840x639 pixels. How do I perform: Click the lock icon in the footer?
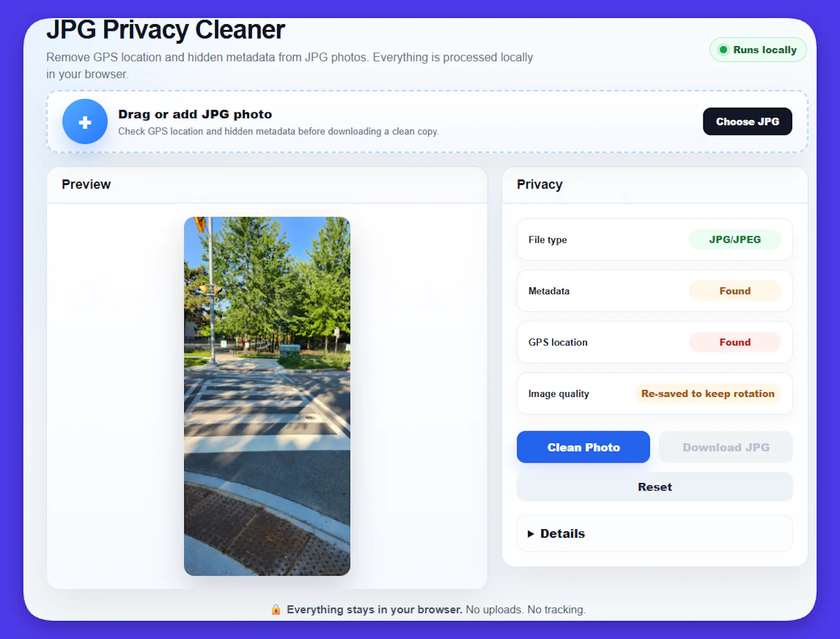click(x=276, y=610)
